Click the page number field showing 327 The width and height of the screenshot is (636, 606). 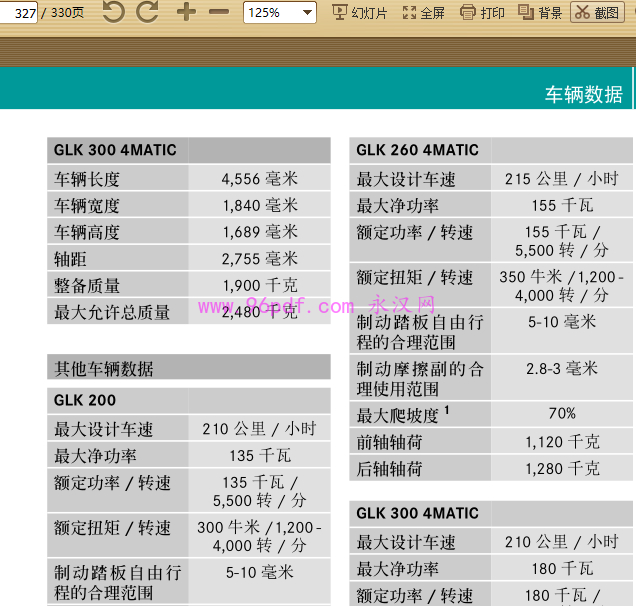coord(18,12)
